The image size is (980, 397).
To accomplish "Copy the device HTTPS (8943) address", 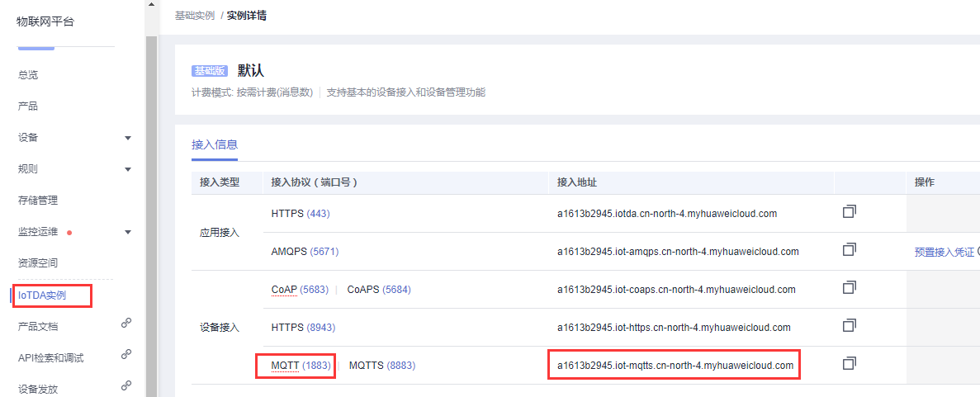I will click(x=849, y=326).
